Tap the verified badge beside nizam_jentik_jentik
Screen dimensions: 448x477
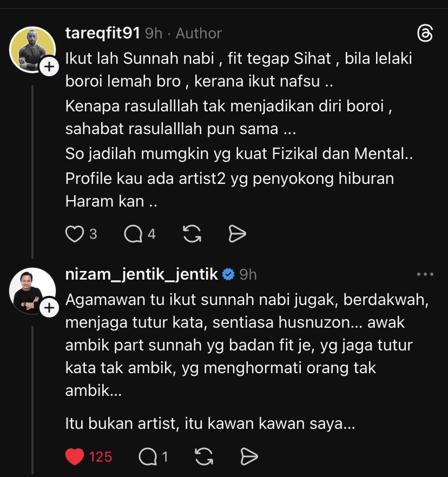coord(228,275)
